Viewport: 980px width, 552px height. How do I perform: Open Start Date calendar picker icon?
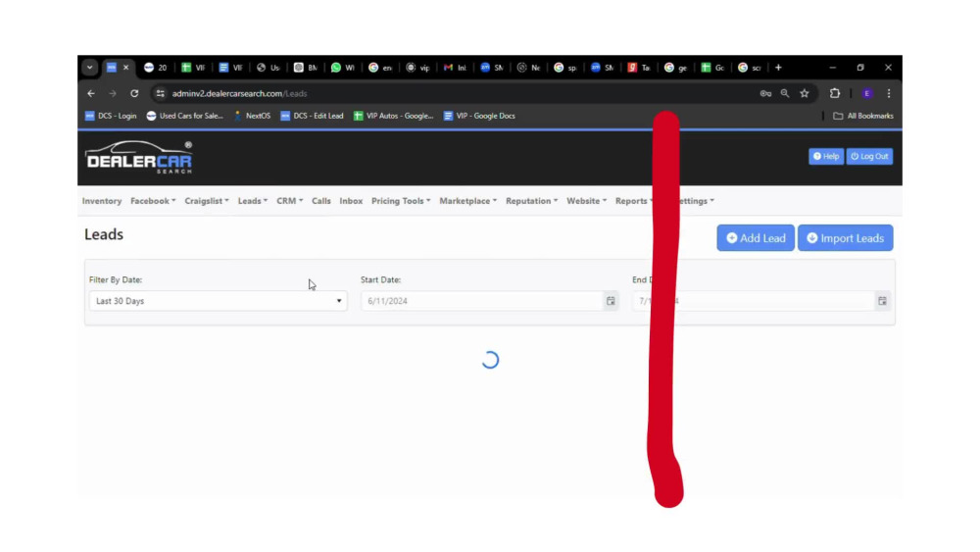(611, 301)
